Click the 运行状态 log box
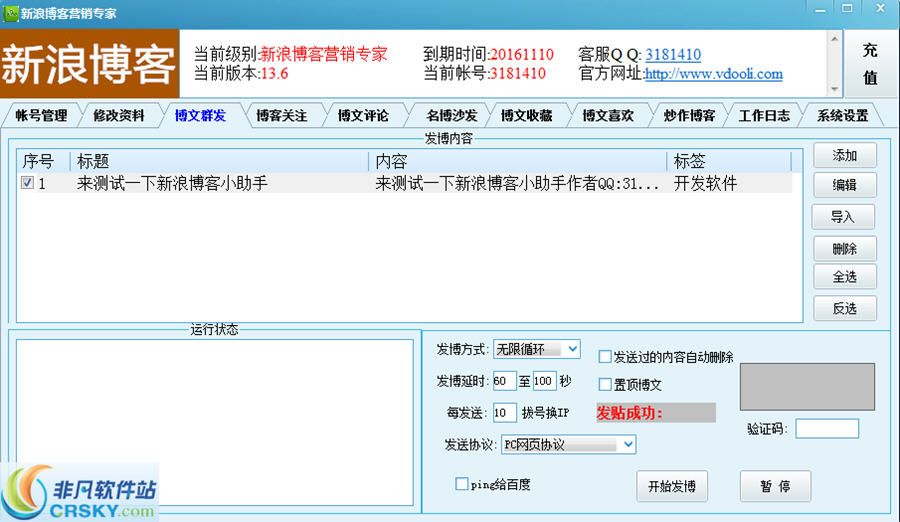The height and width of the screenshot is (522, 900). [x=215, y=422]
